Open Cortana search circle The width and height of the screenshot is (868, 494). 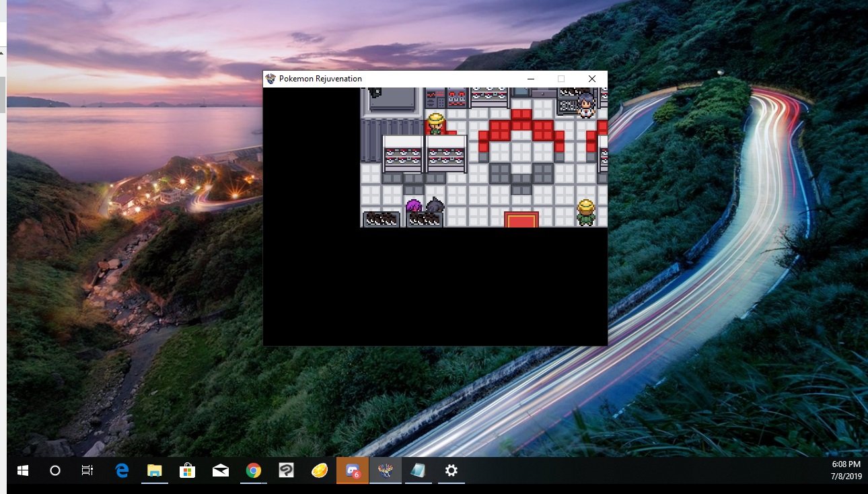coord(55,471)
